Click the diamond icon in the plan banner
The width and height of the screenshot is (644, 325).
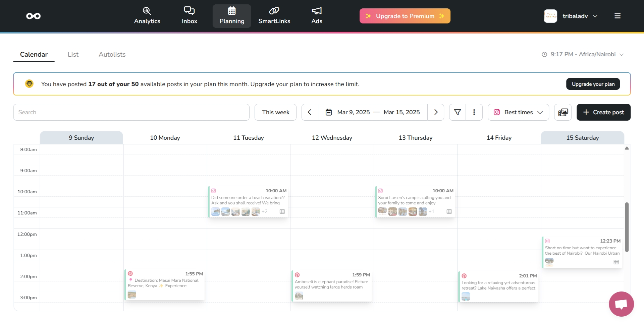[30, 84]
